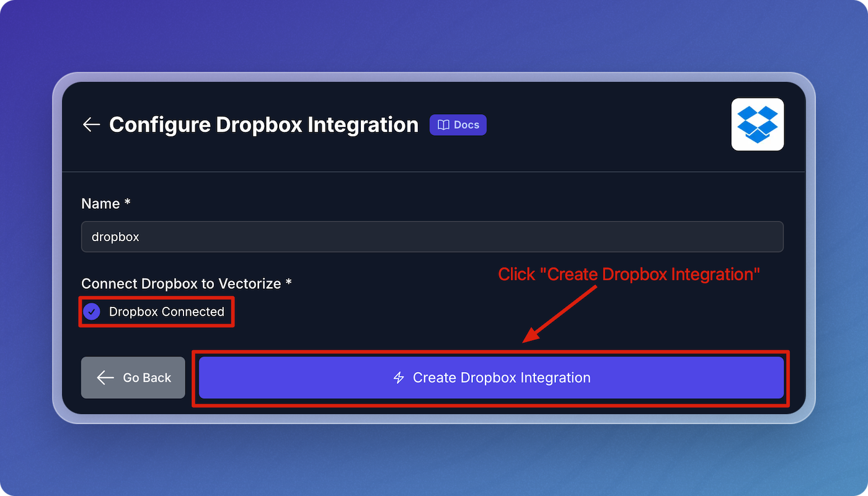Click the Dropbox Connected checkmark icon
Viewport: 868px width, 496px height.
click(92, 311)
